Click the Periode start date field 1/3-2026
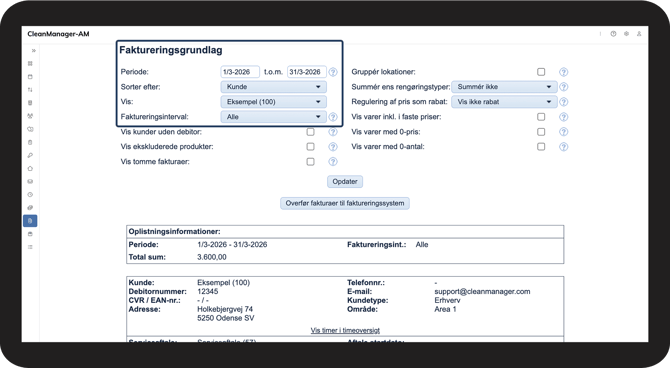This screenshot has width=670, height=368. tap(240, 72)
